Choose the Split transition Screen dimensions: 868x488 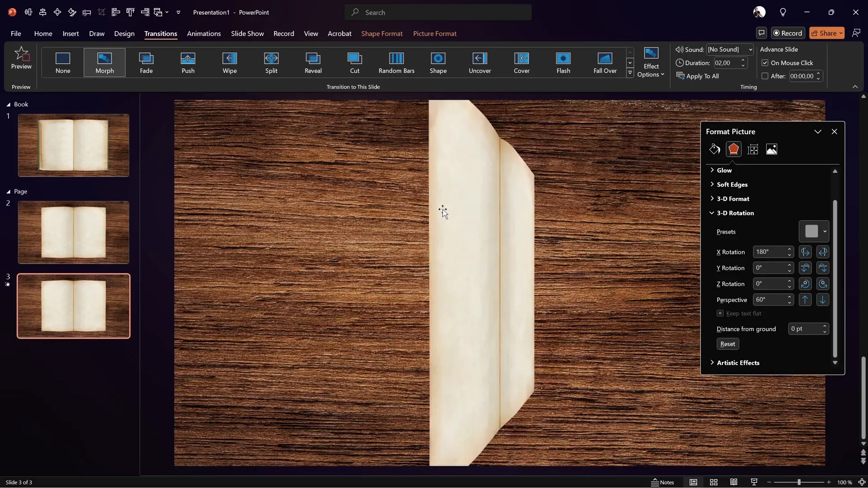coord(271,62)
